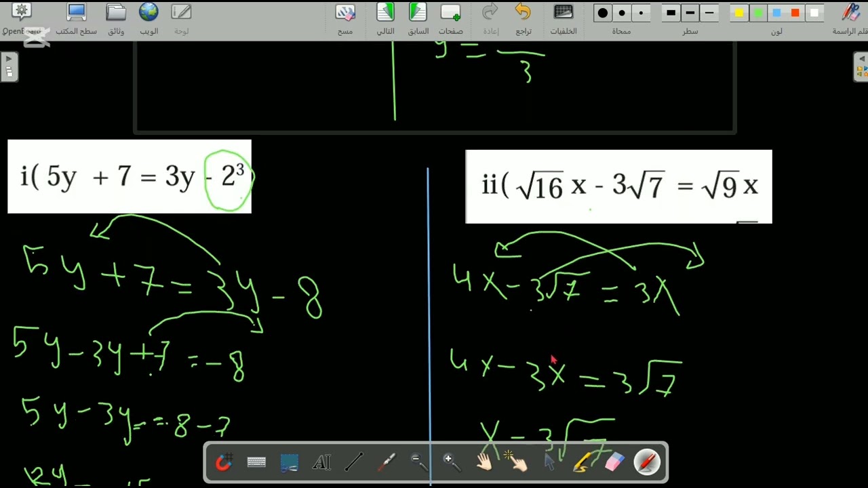This screenshot has width=868, height=488.
Task: Select the pink eraser tool
Action: tap(614, 462)
